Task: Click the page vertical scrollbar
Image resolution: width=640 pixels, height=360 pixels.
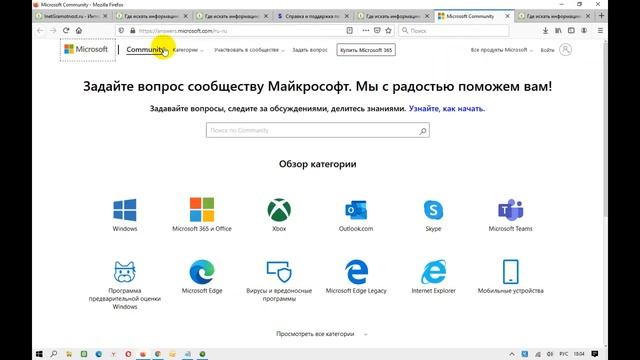Action: [605, 130]
